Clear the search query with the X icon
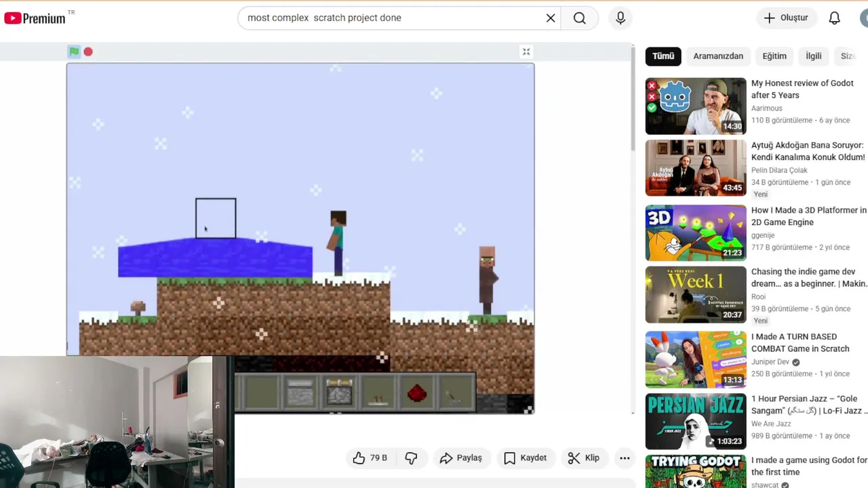 (551, 18)
